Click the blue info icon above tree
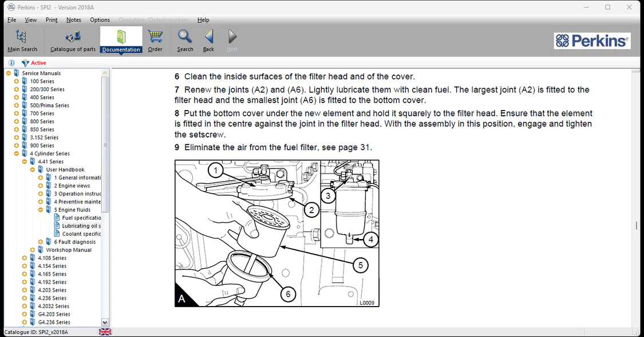This screenshot has width=644, height=337. tap(11, 63)
